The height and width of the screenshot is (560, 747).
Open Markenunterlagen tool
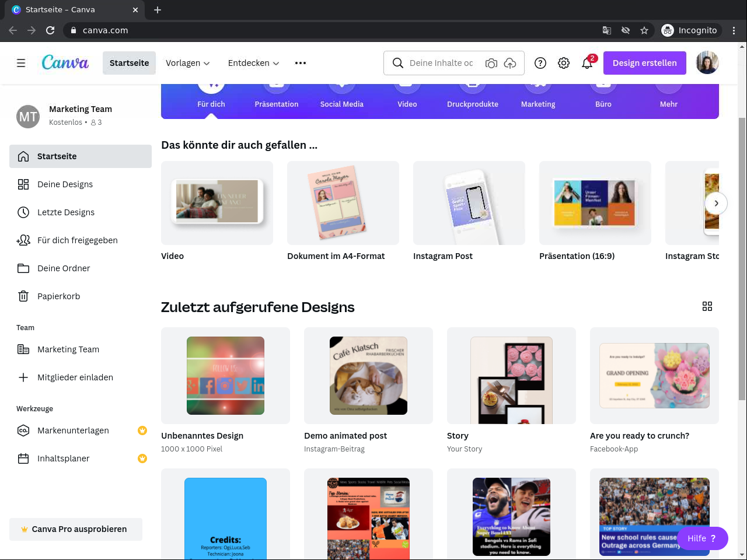pyautogui.click(x=81, y=430)
